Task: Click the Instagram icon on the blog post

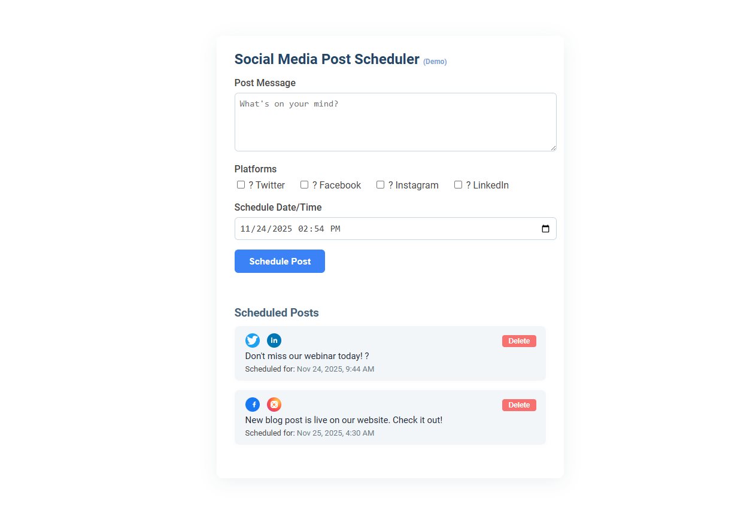Action: 274,405
